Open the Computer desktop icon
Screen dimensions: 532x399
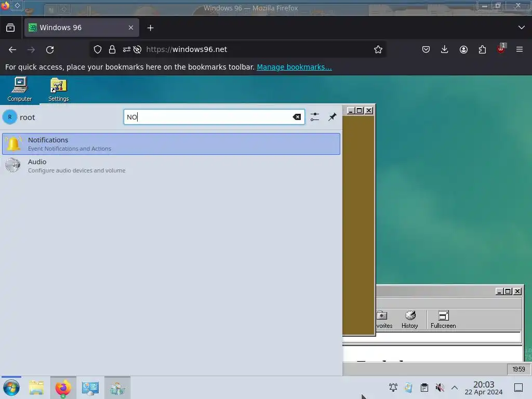(19, 89)
